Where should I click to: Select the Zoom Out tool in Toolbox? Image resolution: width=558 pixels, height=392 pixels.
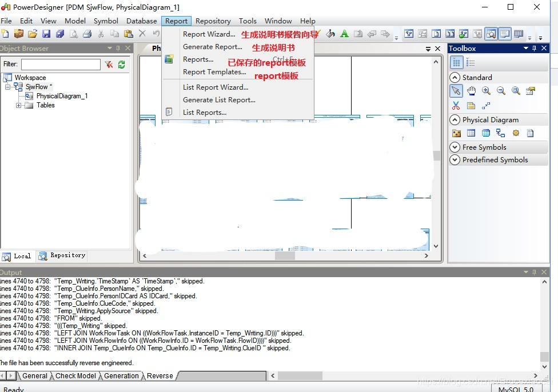pos(501,91)
